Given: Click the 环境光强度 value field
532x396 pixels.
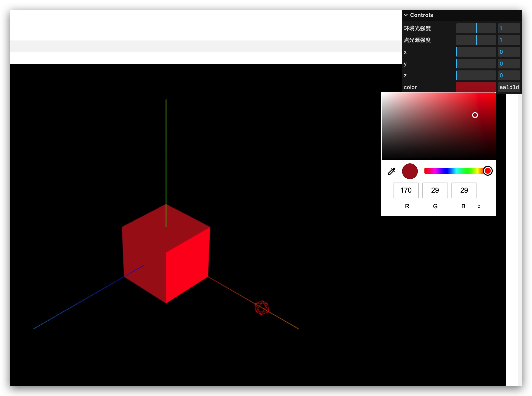Looking at the screenshot, I should [509, 28].
